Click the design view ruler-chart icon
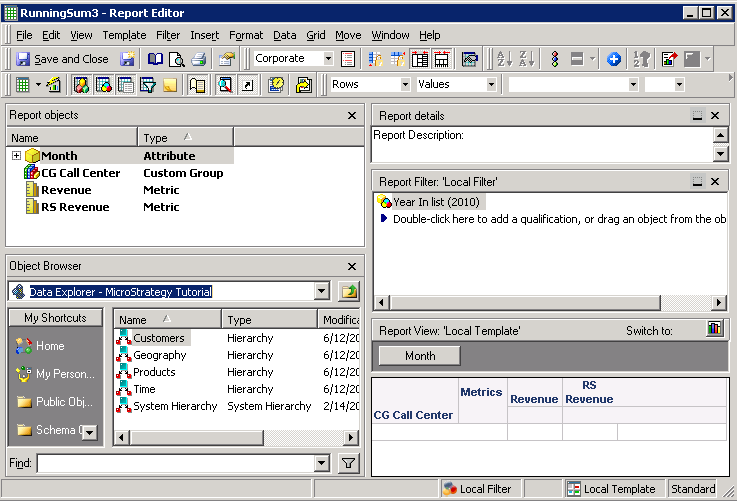This screenshot has width=737, height=501. coord(54,85)
